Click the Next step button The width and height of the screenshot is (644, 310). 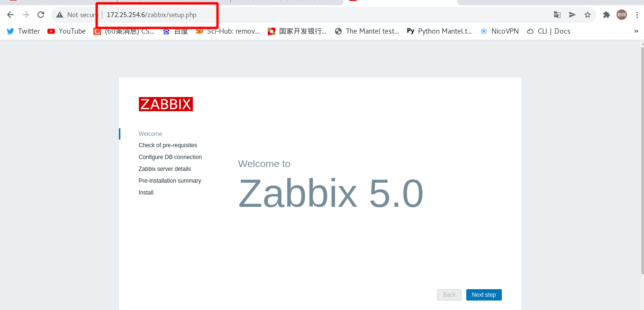(x=483, y=294)
